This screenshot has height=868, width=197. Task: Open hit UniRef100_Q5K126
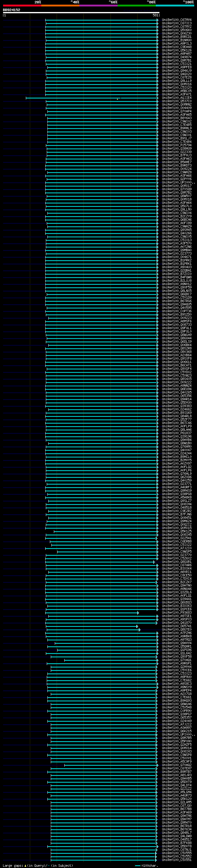coord(177,50)
